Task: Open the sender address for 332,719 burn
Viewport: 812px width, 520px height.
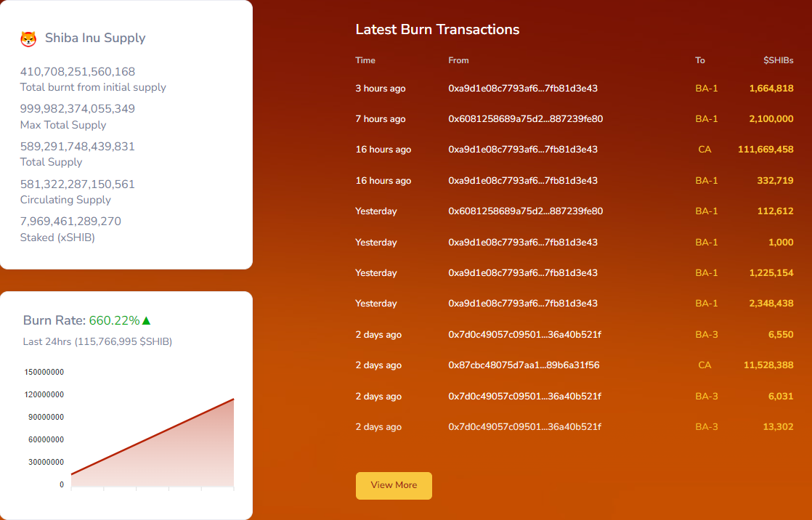Action: 522,181
